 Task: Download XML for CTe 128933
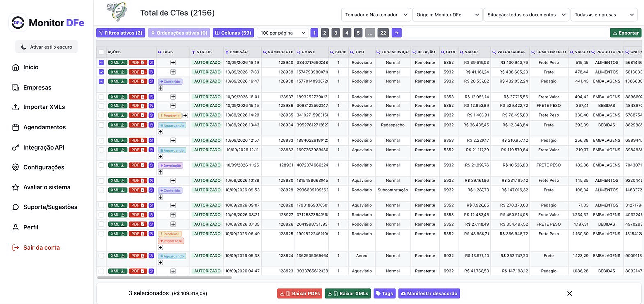117,140
